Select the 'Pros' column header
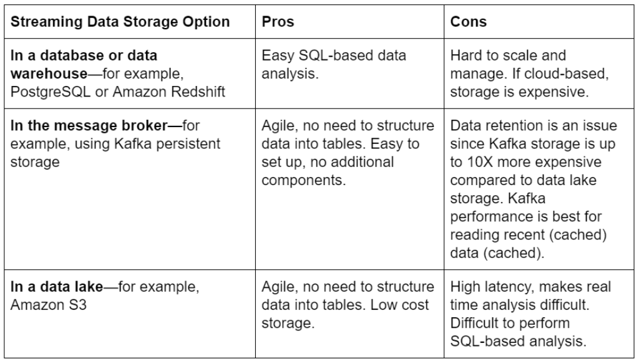 (x=349, y=22)
